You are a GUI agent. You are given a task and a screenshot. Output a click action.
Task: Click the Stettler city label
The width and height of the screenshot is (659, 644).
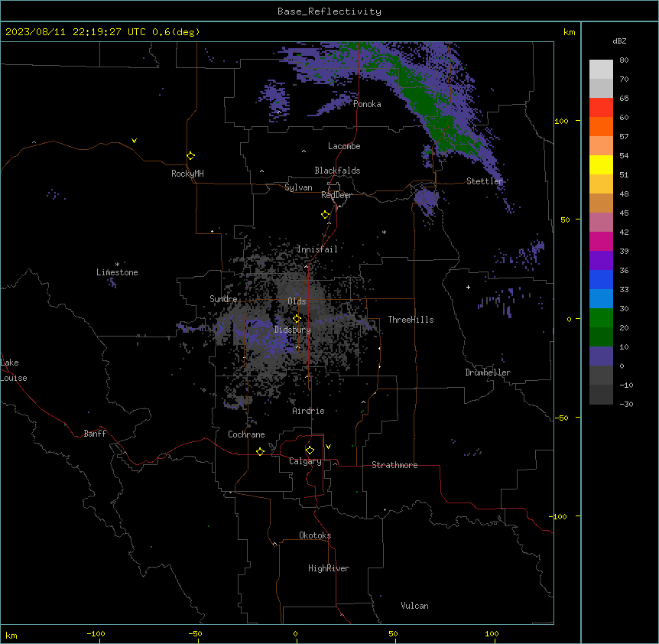pyautogui.click(x=485, y=181)
